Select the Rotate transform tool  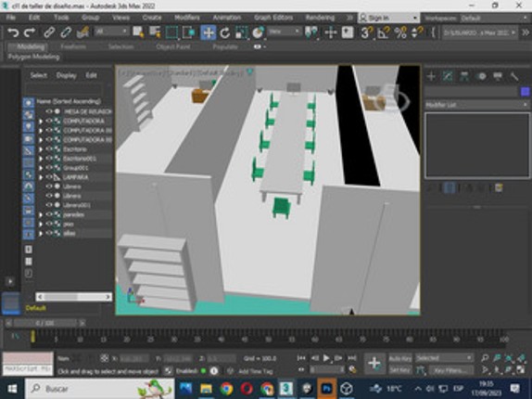224,32
